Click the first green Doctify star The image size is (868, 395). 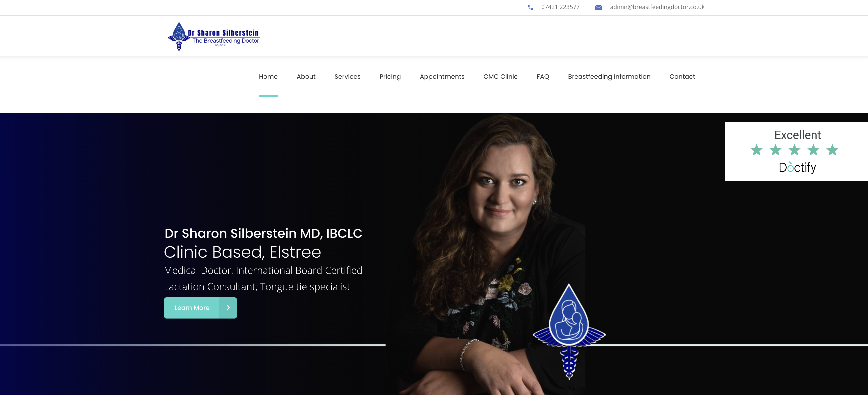(x=756, y=150)
